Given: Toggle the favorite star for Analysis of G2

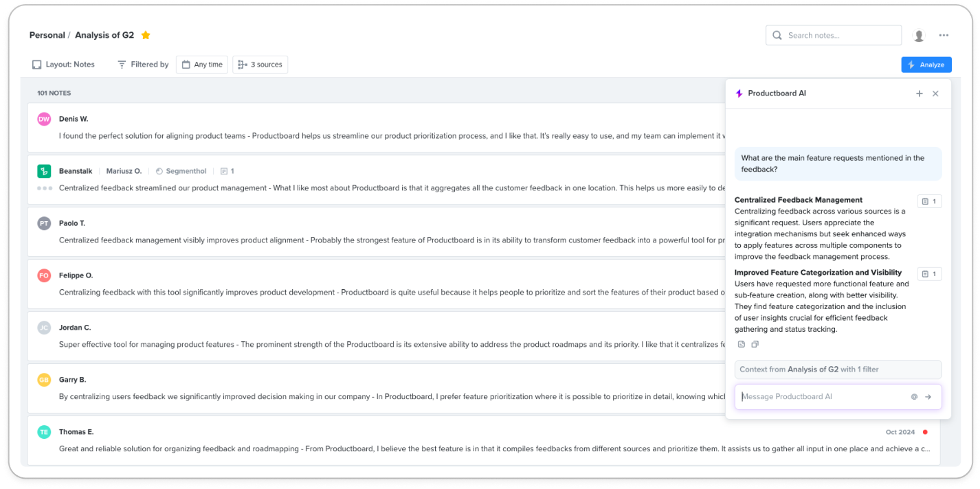Looking at the screenshot, I should [146, 35].
